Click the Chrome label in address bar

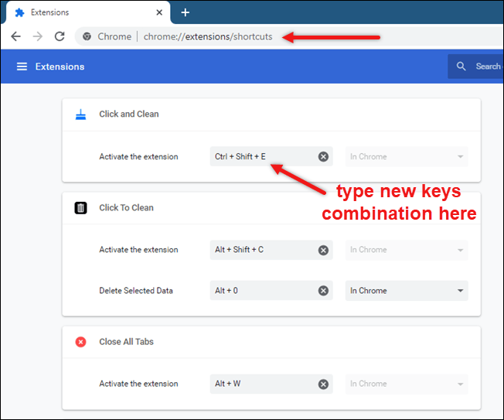[114, 36]
